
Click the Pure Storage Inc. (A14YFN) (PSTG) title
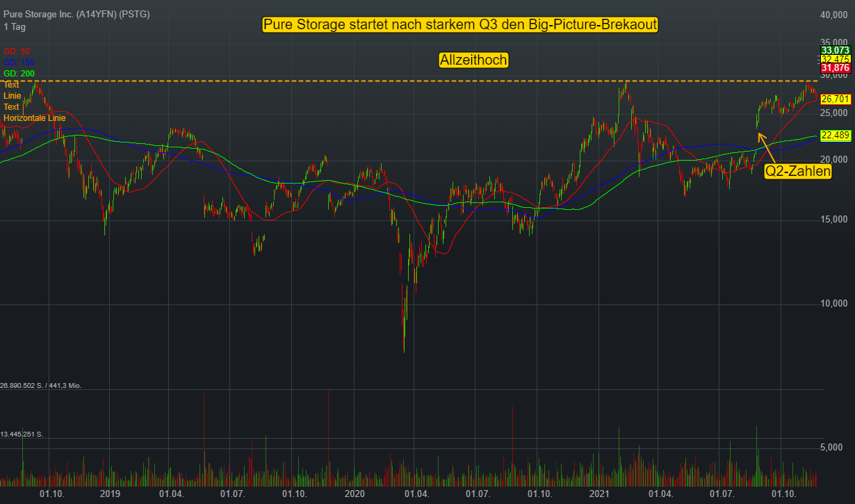tap(76, 15)
